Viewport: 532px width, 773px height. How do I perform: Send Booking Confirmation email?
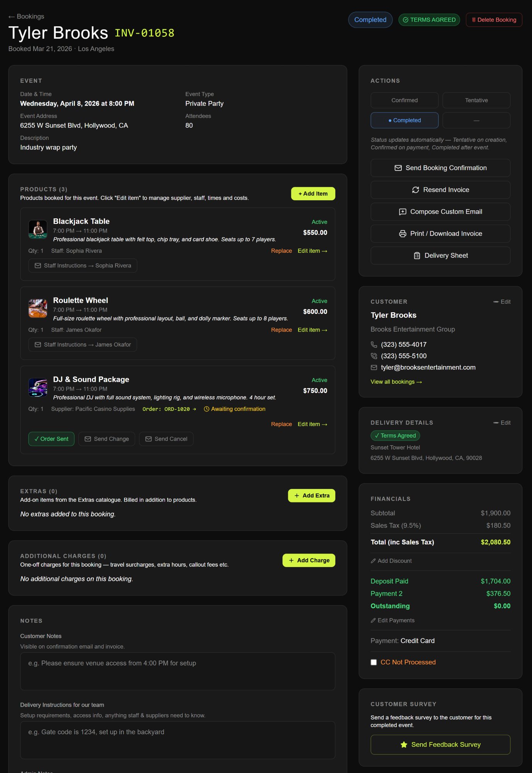pos(440,168)
